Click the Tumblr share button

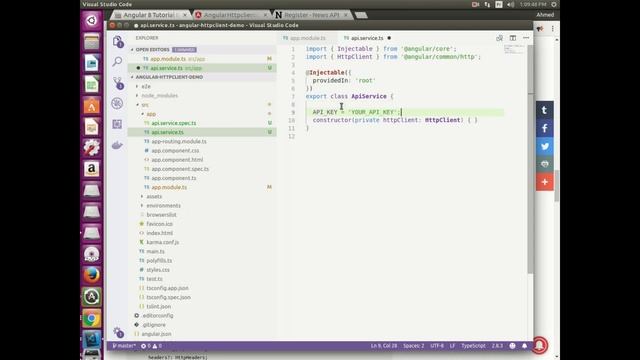544,110
